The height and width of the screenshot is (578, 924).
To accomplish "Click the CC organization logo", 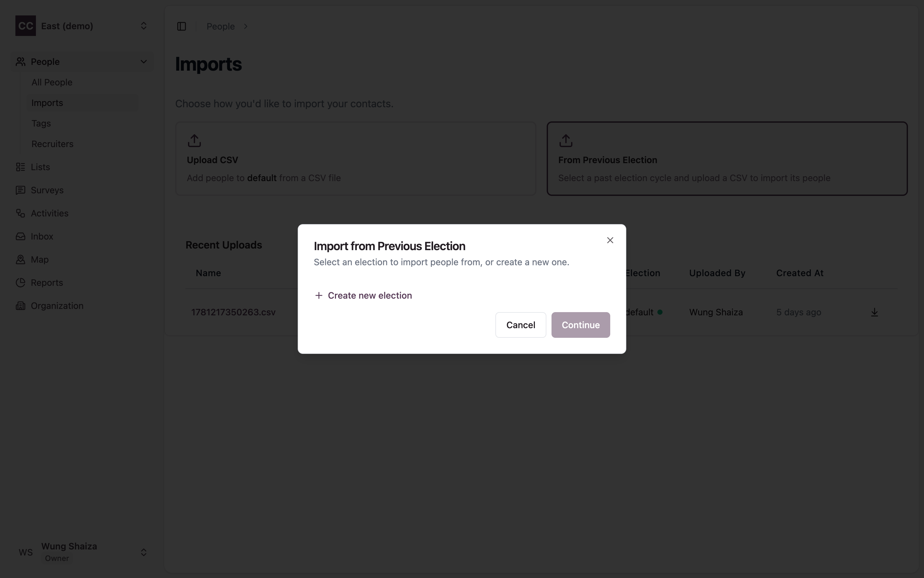I will click(x=26, y=26).
